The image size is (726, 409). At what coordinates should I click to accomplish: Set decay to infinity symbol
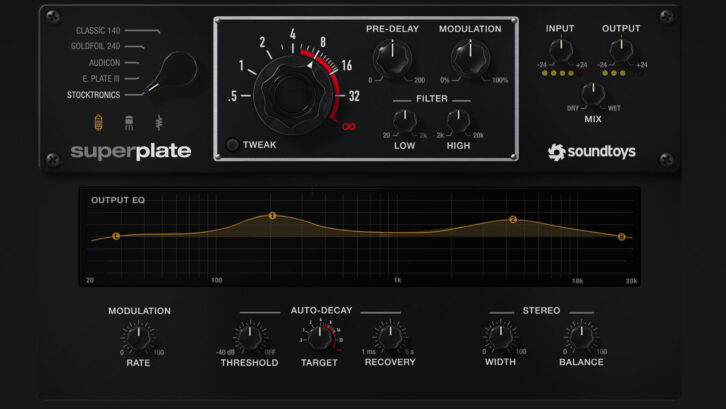(349, 126)
